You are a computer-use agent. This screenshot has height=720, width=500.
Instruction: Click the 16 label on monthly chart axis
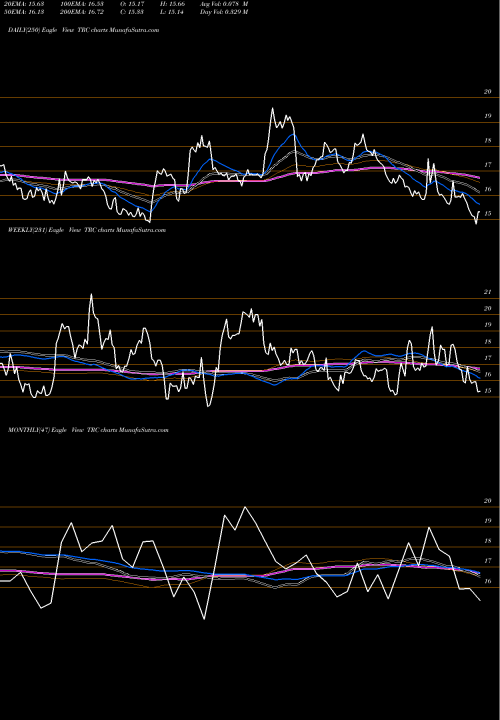click(x=488, y=581)
